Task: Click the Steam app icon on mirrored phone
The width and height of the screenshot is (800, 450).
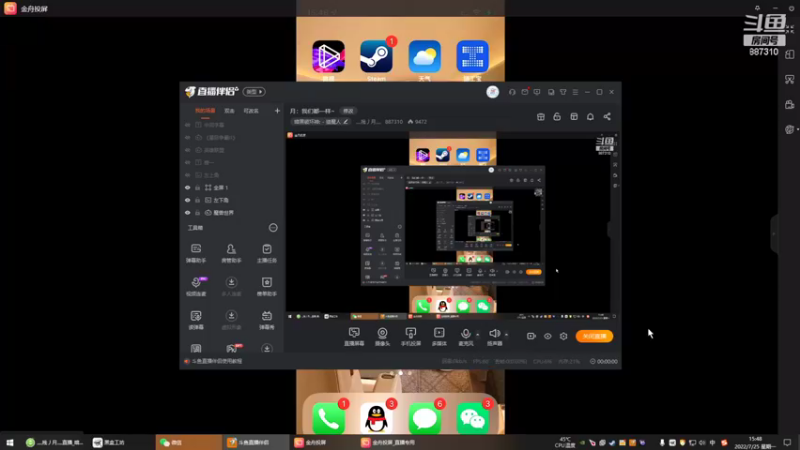Action: [376, 56]
